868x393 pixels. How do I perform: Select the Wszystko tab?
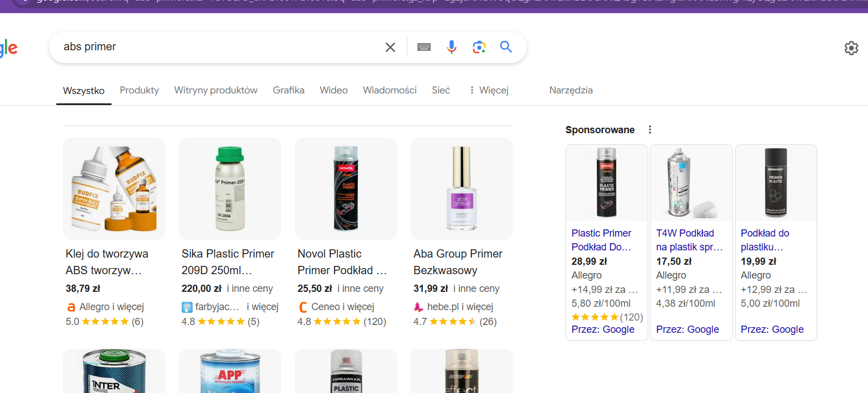coord(84,91)
